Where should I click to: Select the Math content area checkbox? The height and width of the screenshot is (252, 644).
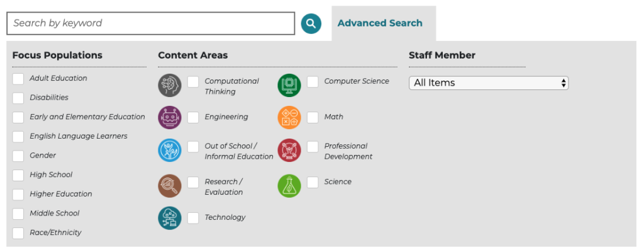click(x=313, y=117)
